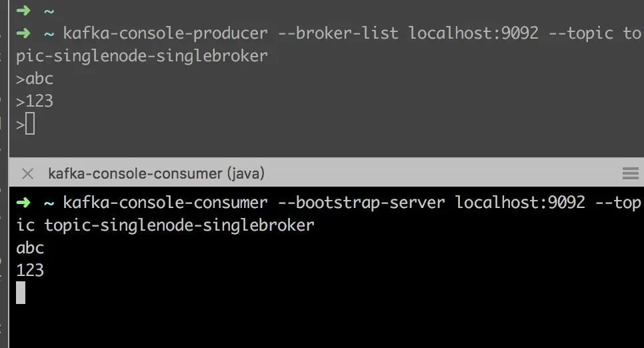644x348 pixels.
Task: Click the --bootstrap-server flag text
Action: click(361, 203)
